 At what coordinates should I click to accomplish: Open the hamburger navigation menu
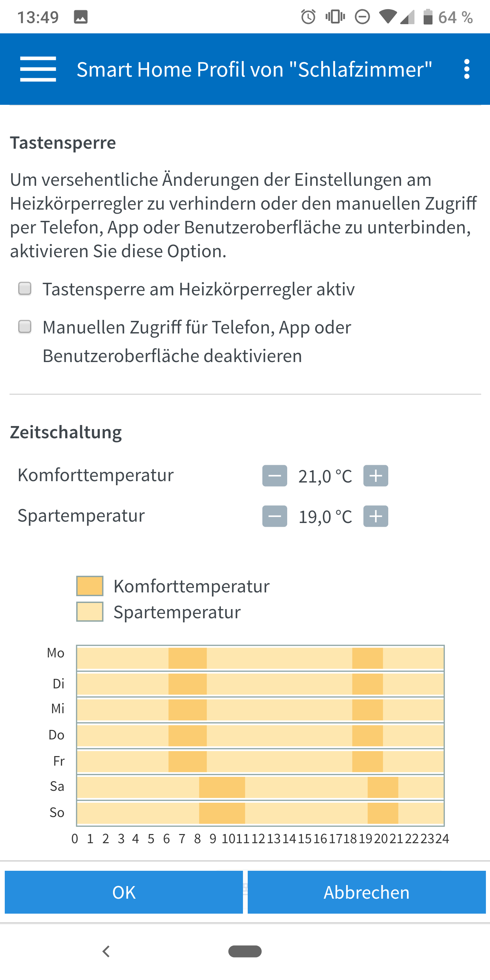click(38, 69)
